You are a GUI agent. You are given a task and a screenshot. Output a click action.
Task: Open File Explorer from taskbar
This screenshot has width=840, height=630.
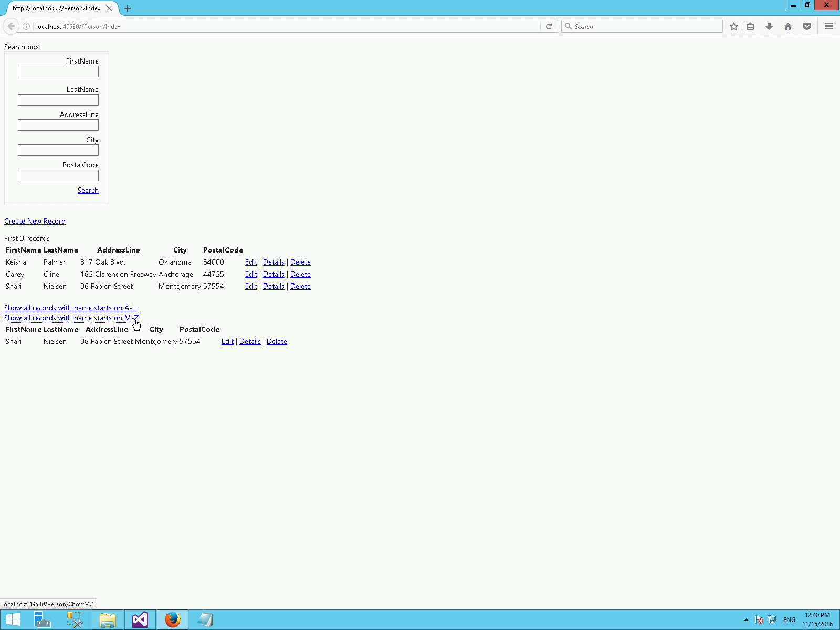point(108,620)
